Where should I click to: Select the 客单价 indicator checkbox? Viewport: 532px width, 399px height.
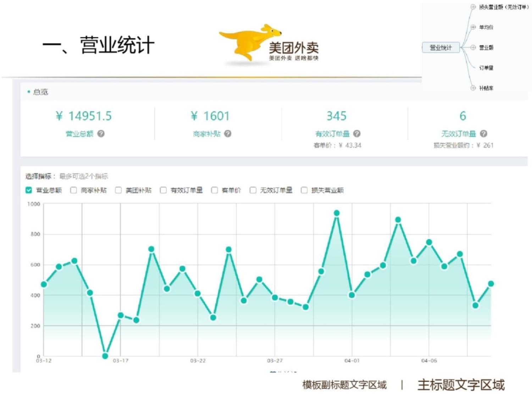[x=215, y=190]
